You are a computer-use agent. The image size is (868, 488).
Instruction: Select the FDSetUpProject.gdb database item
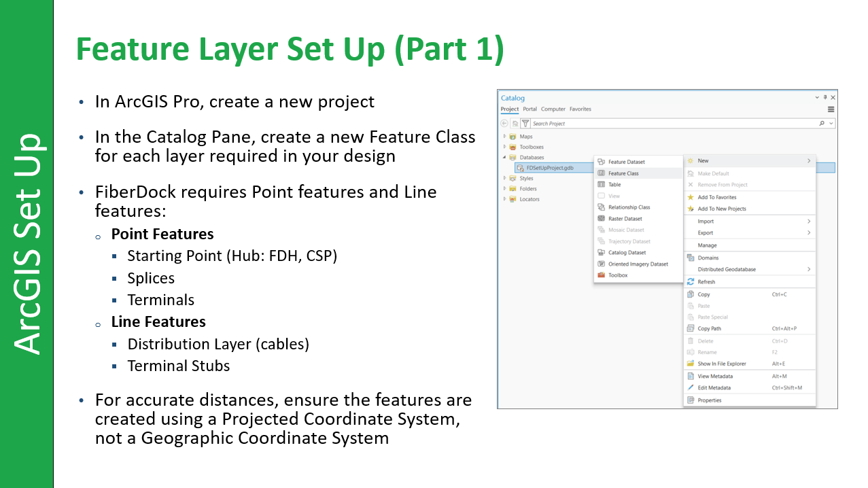pos(550,168)
